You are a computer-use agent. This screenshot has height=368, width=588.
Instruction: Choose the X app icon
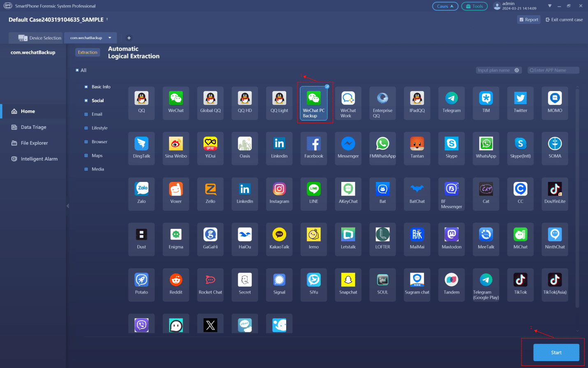[211, 325]
